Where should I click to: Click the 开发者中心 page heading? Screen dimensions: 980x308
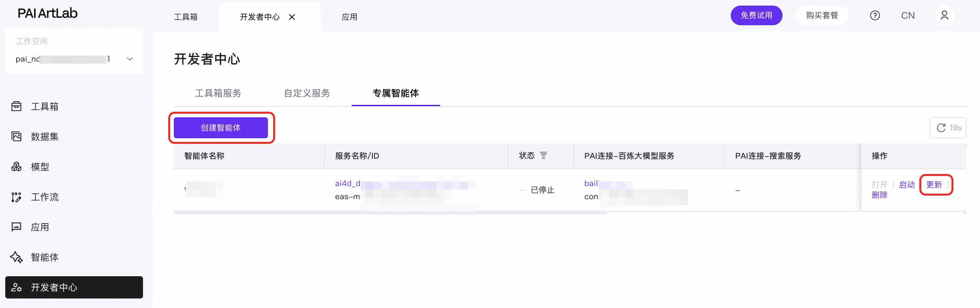(x=207, y=59)
